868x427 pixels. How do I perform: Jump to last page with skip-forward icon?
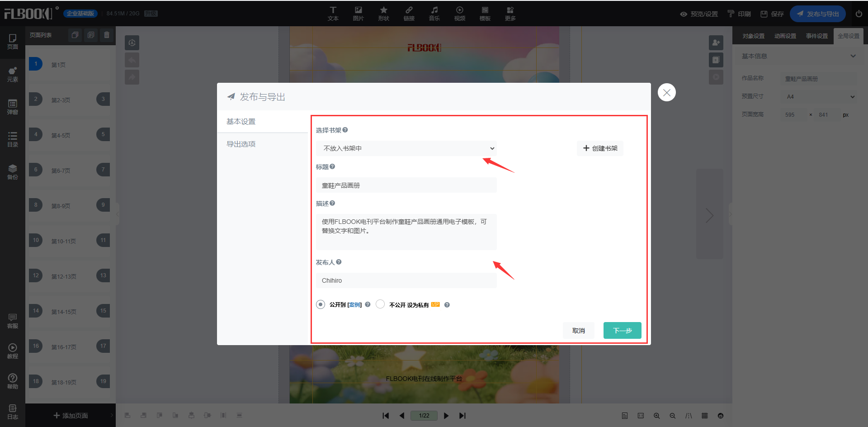(x=462, y=416)
